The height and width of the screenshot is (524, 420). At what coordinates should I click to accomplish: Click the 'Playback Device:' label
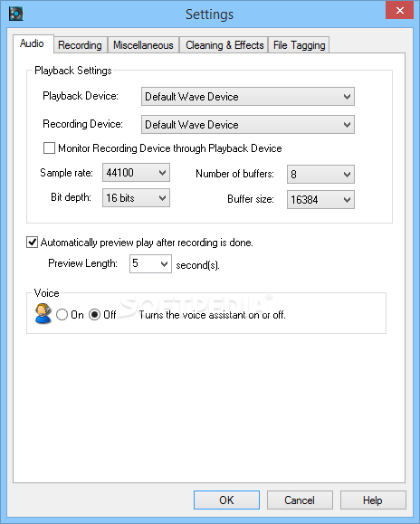[81, 96]
